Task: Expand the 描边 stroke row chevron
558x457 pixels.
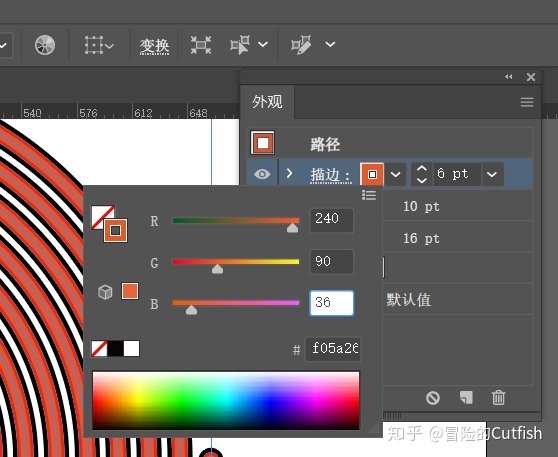Action: [289, 174]
